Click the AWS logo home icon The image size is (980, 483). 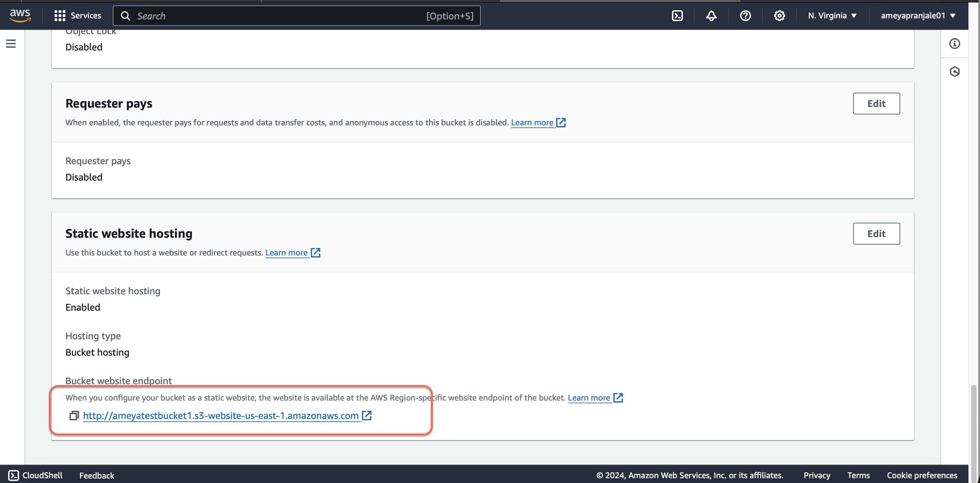(20, 16)
